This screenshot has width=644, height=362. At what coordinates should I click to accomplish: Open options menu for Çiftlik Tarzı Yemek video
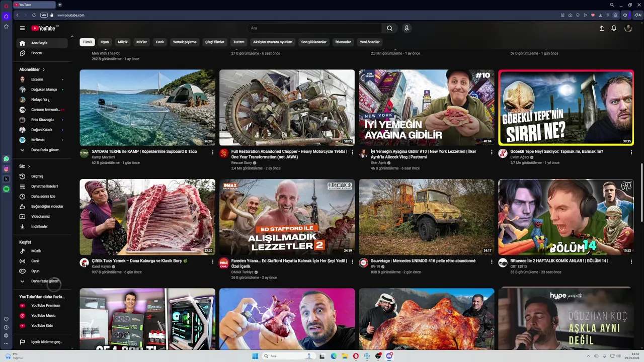(212, 262)
